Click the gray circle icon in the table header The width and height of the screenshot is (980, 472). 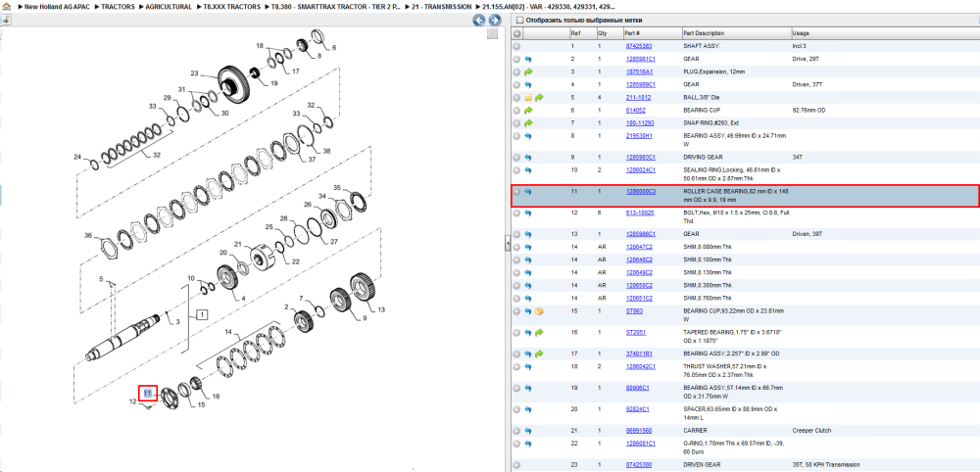tap(516, 33)
